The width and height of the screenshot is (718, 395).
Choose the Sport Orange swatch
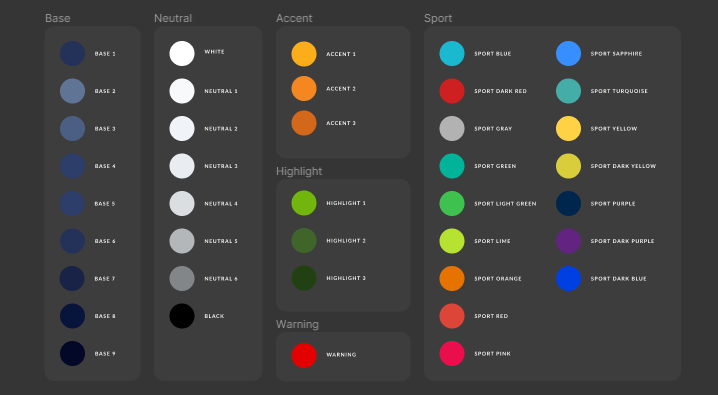pyautogui.click(x=452, y=278)
